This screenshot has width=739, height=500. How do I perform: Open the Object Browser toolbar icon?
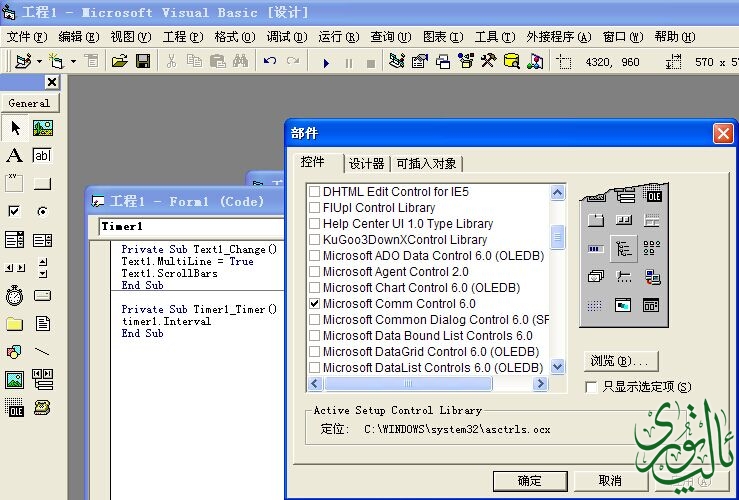[466, 61]
